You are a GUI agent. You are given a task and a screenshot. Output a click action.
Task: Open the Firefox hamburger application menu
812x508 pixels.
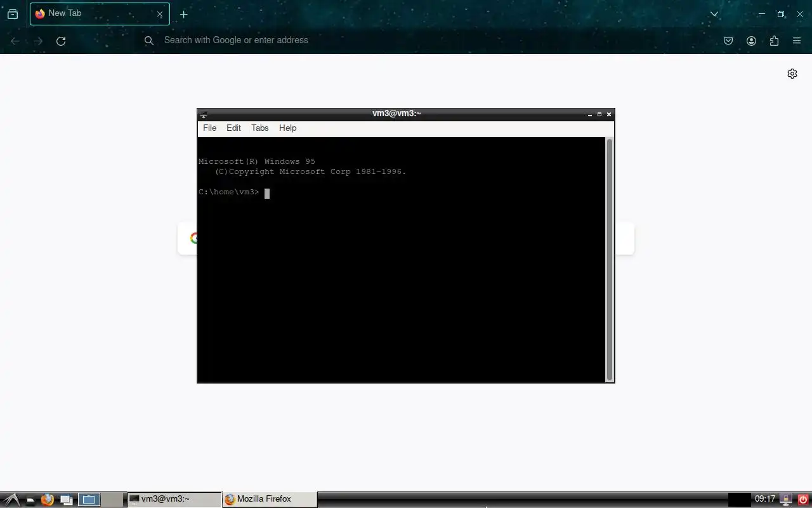(797, 41)
